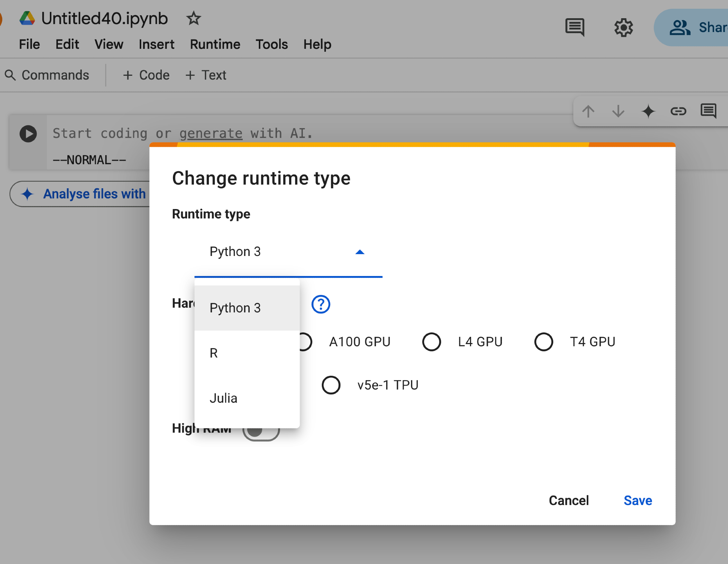The image size is (728, 564).
Task: Add a cell comment using the toolbar icon
Action: pos(708,111)
